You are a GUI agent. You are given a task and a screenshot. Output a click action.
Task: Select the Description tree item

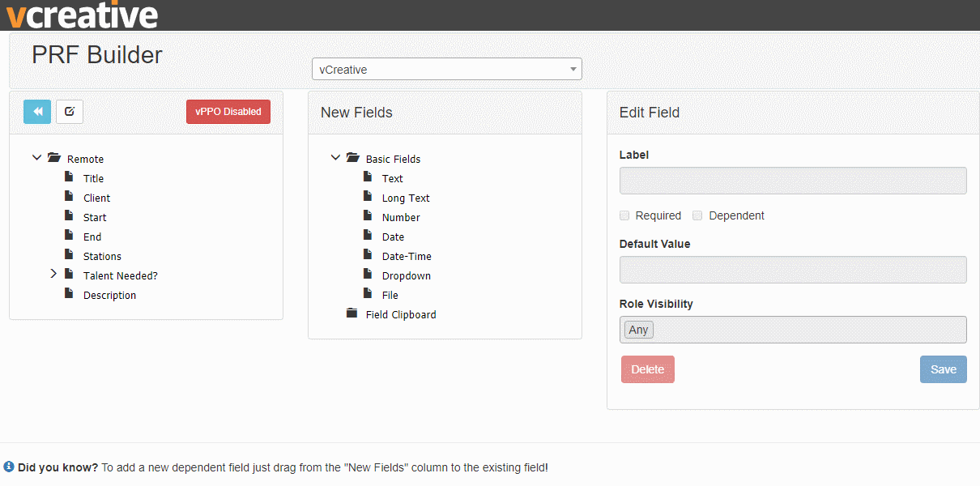point(109,295)
